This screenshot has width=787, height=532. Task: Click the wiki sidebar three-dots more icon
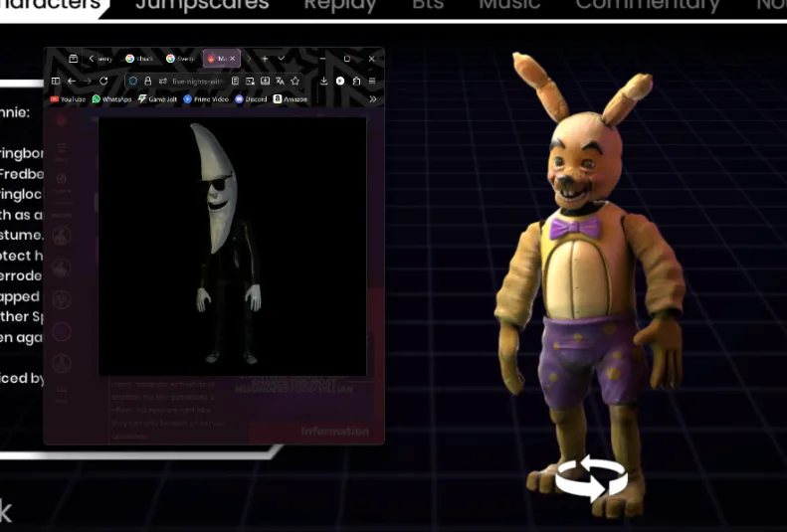pyautogui.click(x=62, y=390)
